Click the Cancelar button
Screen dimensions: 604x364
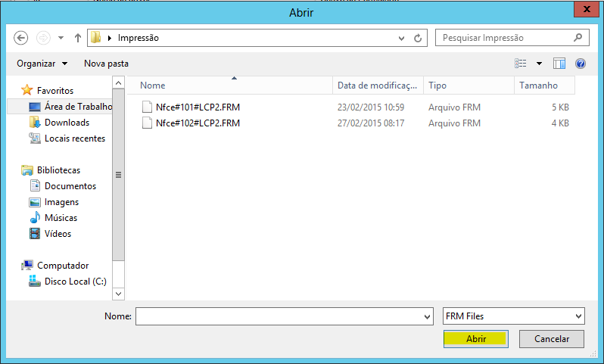point(552,339)
